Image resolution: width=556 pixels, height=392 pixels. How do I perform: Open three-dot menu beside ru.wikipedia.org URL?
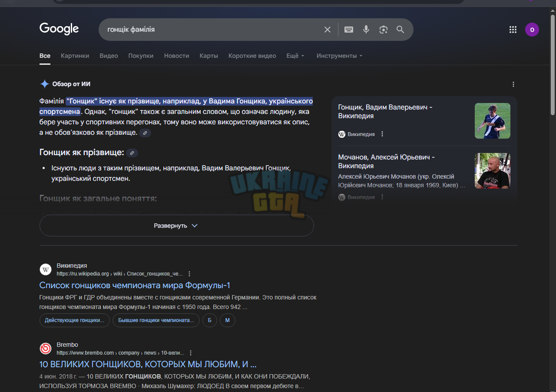pyautogui.click(x=189, y=274)
